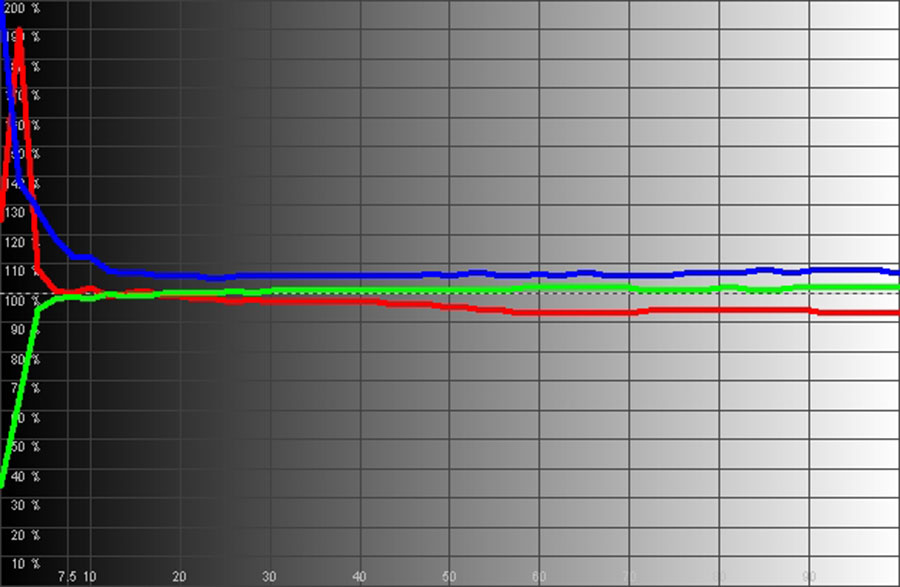Click the red curve at its right end
The image size is (900, 587).
point(895,313)
